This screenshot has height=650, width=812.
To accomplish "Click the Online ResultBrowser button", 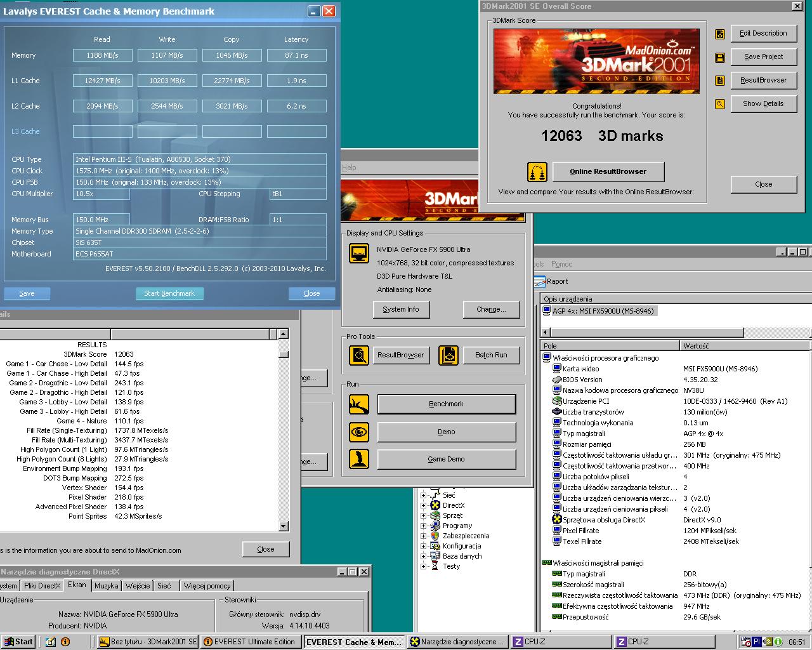I will (x=608, y=171).
